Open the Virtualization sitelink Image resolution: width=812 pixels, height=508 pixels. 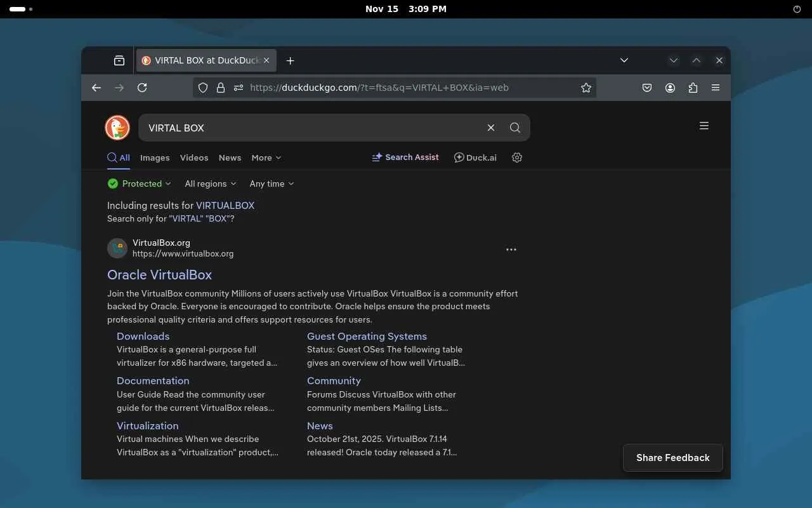tap(147, 426)
